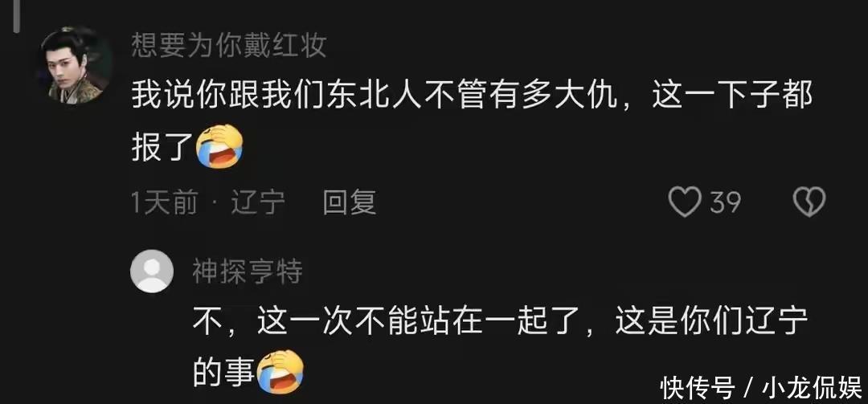
Task: Reply to the comment via 回复
Action: point(350,202)
